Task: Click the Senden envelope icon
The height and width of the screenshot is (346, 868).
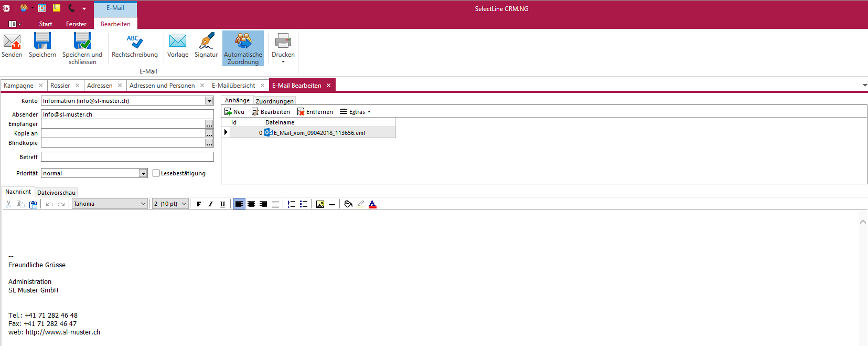Action: [x=12, y=42]
